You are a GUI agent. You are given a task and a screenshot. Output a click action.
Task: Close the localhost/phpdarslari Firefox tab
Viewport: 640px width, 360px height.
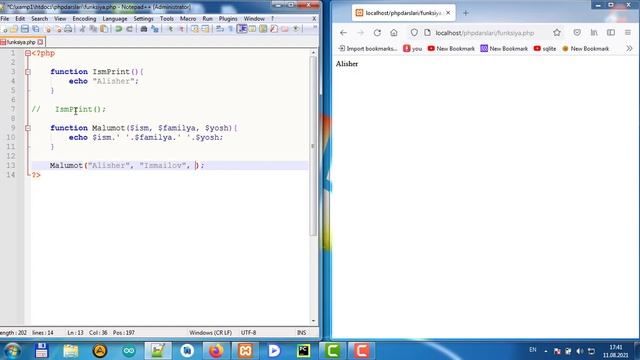[448, 13]
